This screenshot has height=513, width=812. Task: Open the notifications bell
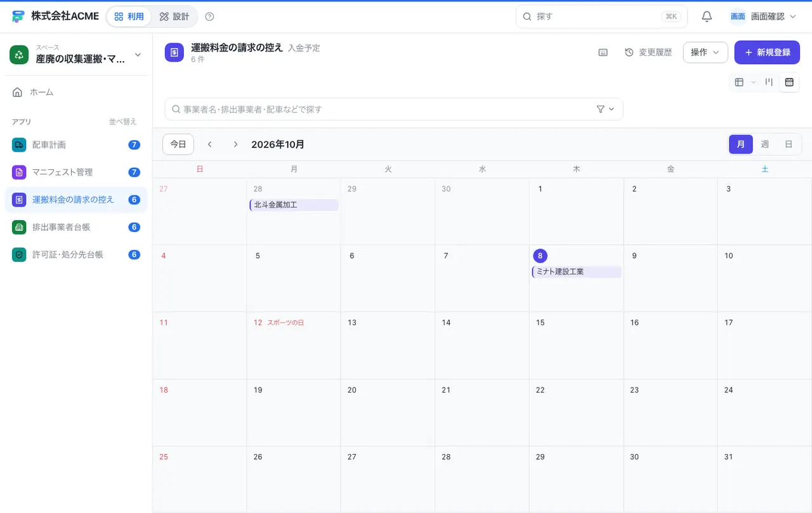coord(707,16)
